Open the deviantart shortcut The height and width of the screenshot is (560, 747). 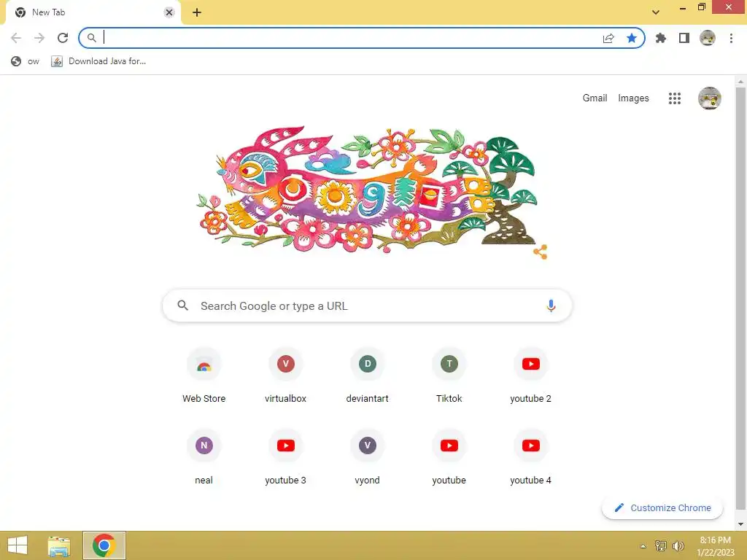point(368,376)
